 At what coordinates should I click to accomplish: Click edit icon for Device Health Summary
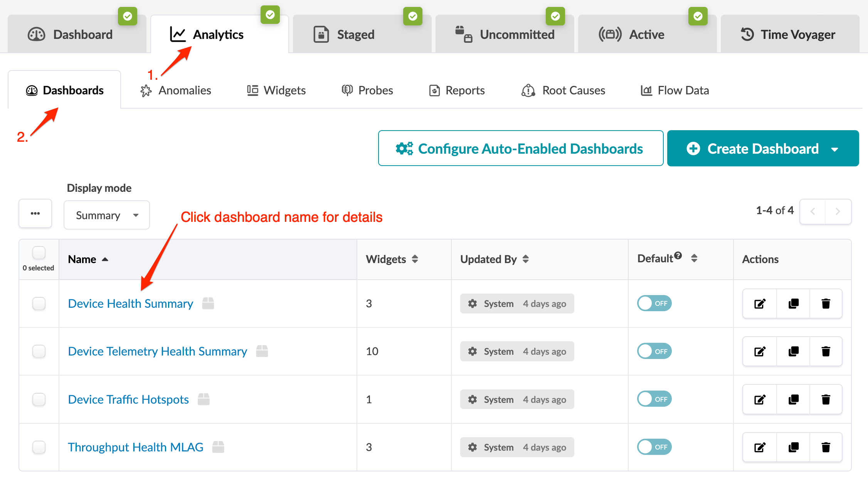[x=759, y=304]
